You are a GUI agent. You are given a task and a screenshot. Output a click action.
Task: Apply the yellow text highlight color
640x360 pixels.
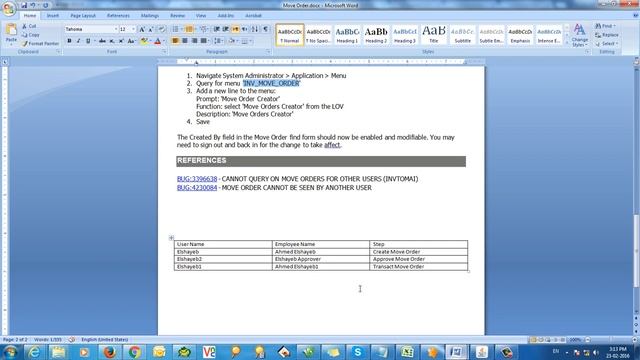coord(144,41)
